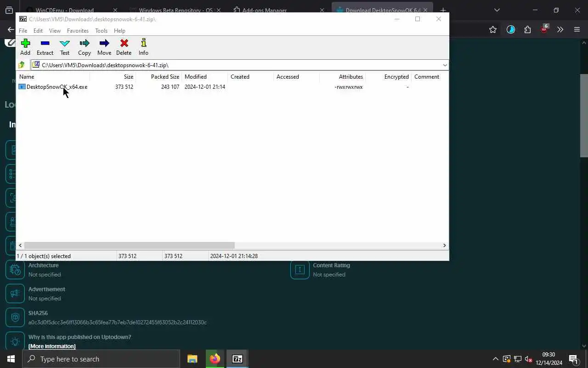This screenshot has height=368, width=588.
Task: Sort by Encrypted column header
Action: [x=389, y=77]
